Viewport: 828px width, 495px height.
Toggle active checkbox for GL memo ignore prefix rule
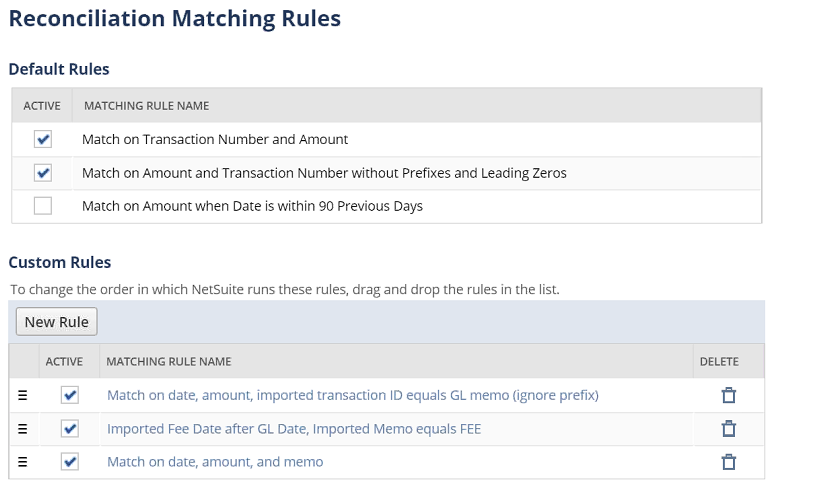69,396
